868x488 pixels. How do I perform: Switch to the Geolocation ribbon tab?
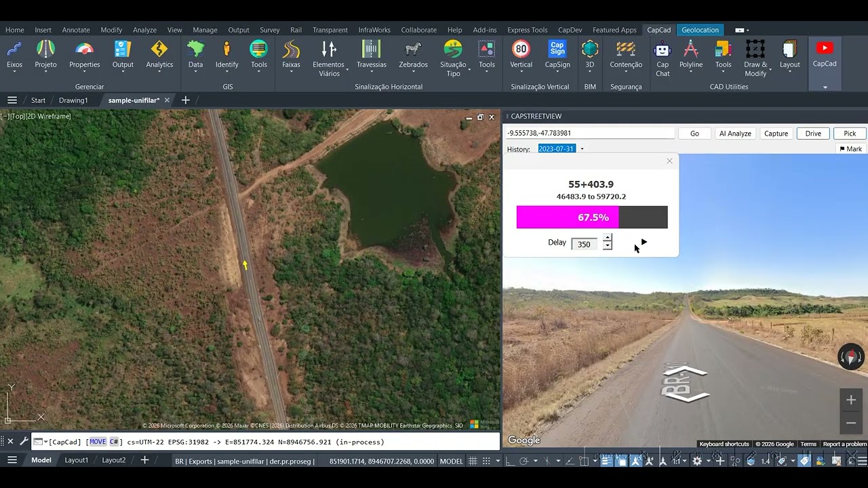pos(700,30)
